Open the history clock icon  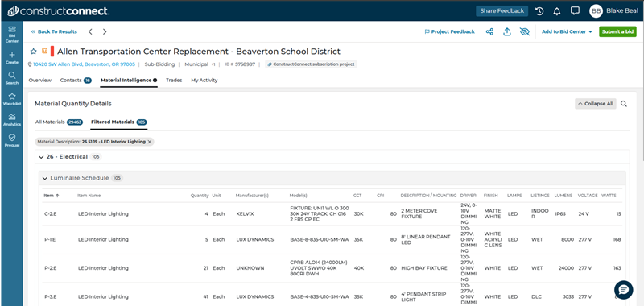[x=539, y=11]
